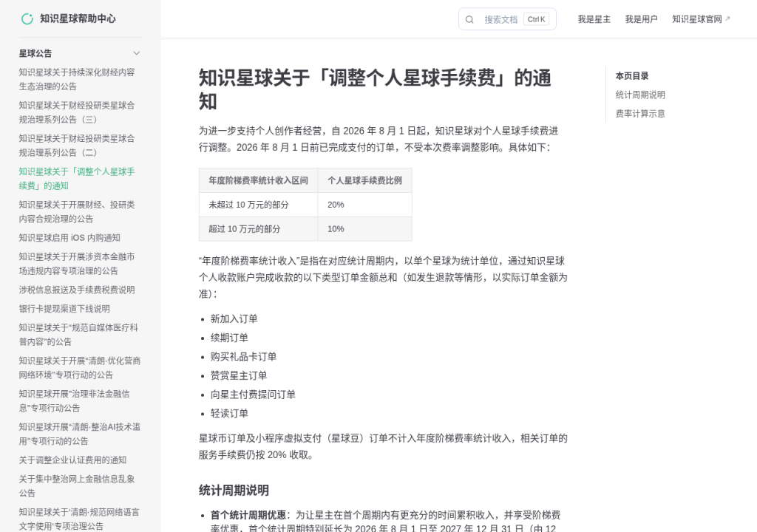Viewport: 757px width, 532px height.
Task: Click the 10% rate cell
Action: (x=365, y=229)
